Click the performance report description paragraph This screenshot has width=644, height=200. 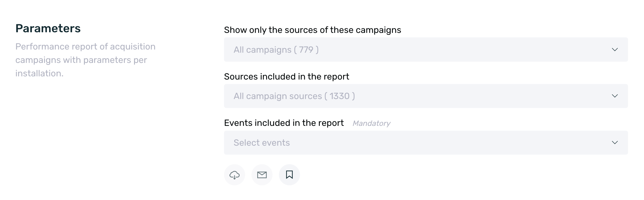[85, 60]
